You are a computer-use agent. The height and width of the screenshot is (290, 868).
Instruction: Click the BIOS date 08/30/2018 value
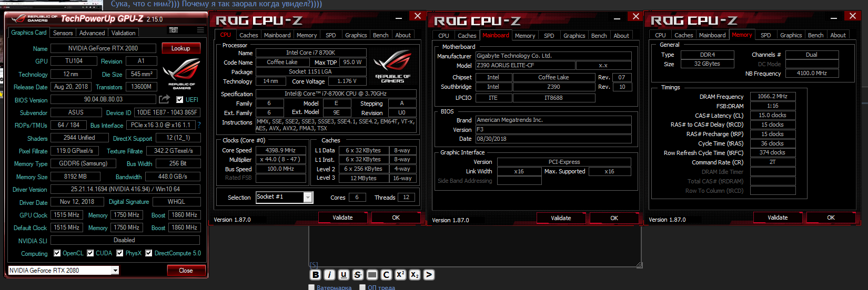(553, 139)
